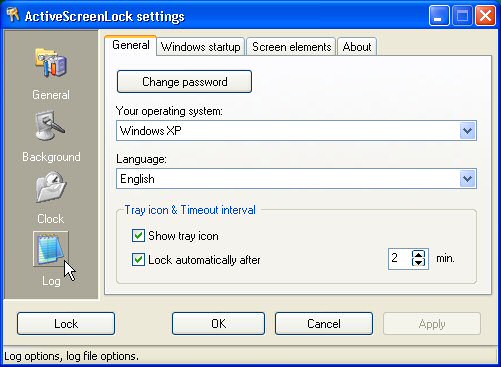Click the status bar text "Log options, log file options."
Screen dimensions: 501x367
[71, 356]
